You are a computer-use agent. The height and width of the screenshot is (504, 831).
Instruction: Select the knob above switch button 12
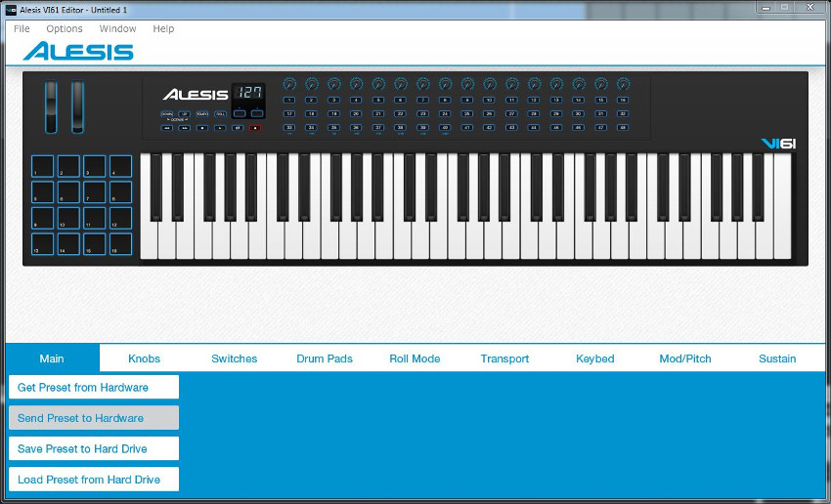point(534,84)
